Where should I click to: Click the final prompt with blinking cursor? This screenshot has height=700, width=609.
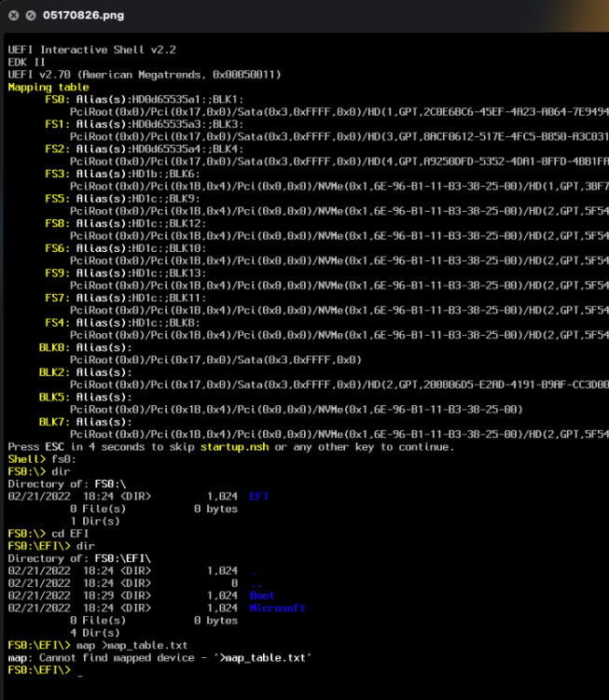tap(45, 670)
